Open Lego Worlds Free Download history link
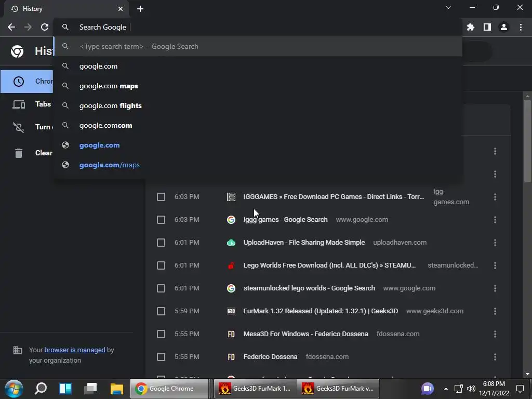 [329, 265]
